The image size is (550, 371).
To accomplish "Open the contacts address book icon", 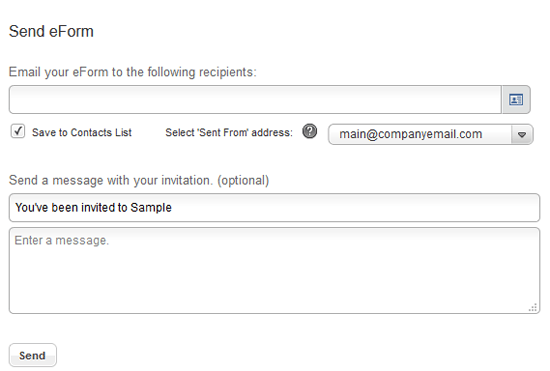I will tap(516, 100).
